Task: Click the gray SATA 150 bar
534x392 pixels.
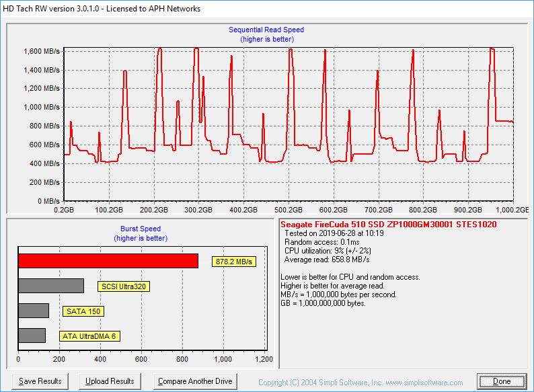Action: [x=34, y=311]
